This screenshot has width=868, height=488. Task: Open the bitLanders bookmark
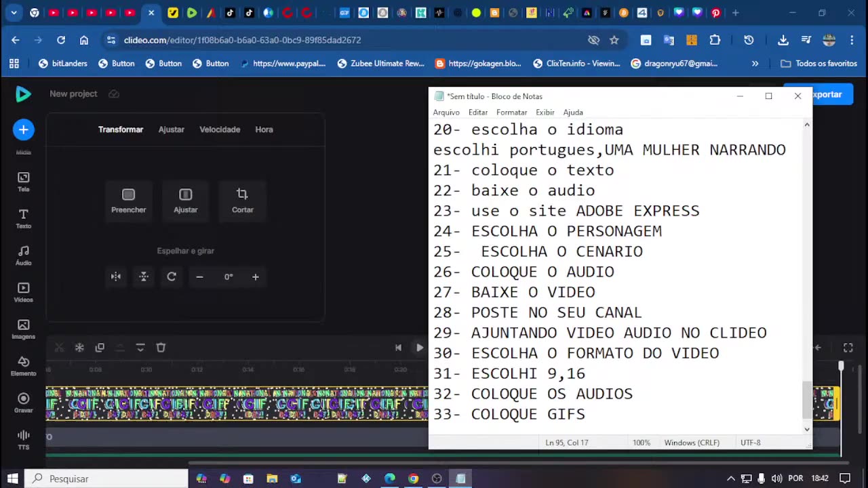click(62, 64)
